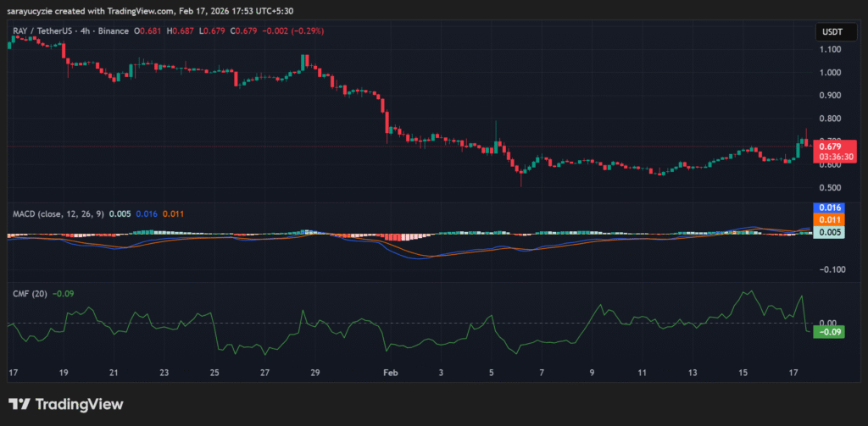Click the 03:36:30 candle countdown timer
The height and width of the screenshot is (426, 868).
(835, 157)
